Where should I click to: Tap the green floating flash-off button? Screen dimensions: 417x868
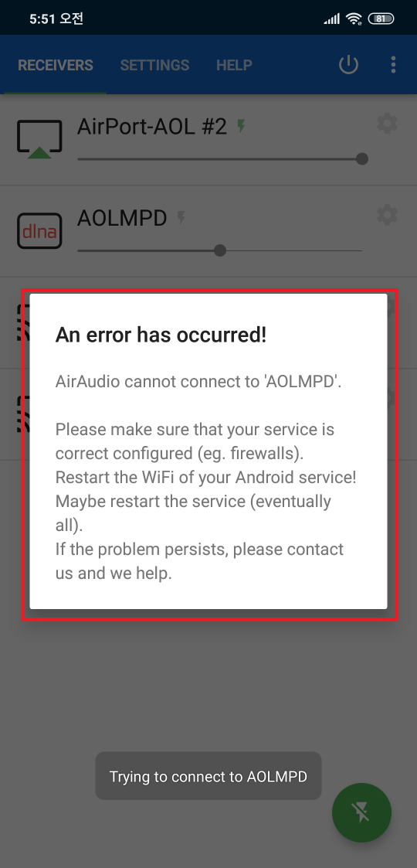(361, 812)
